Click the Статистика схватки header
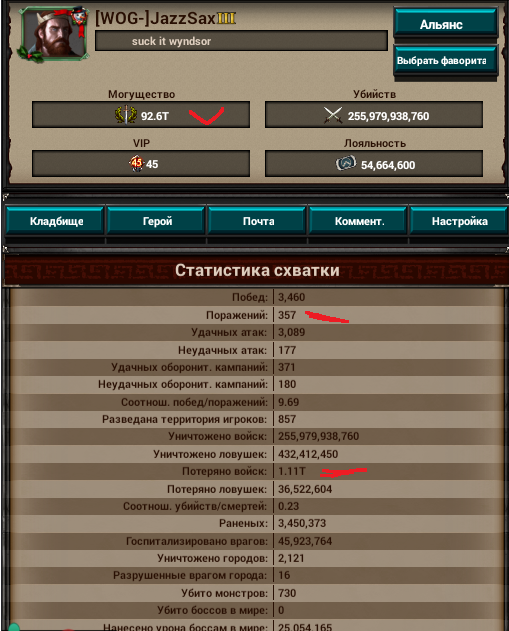Image resolution: width=509 pixels, height=631 pixels. point(256,270)
